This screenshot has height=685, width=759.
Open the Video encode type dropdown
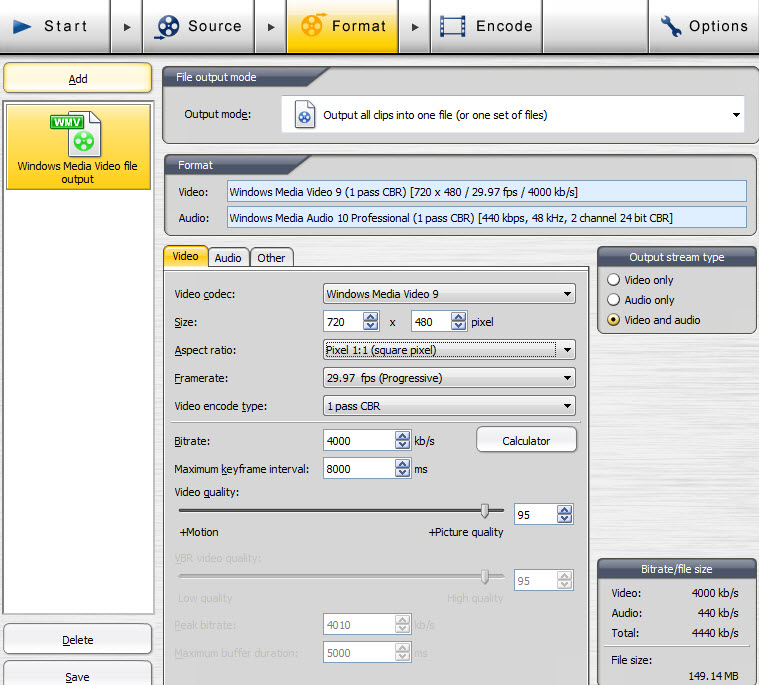449,406
